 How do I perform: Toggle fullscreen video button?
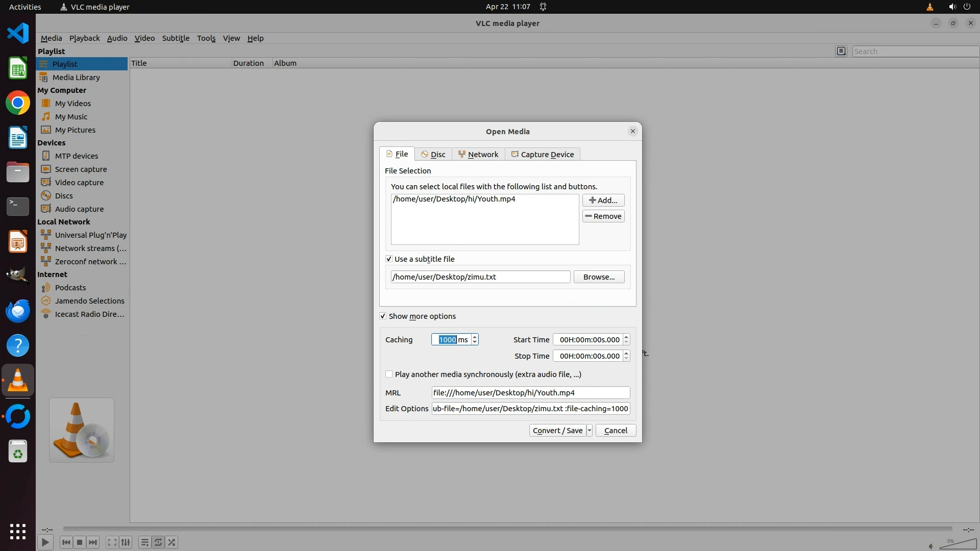click(112, 542)
